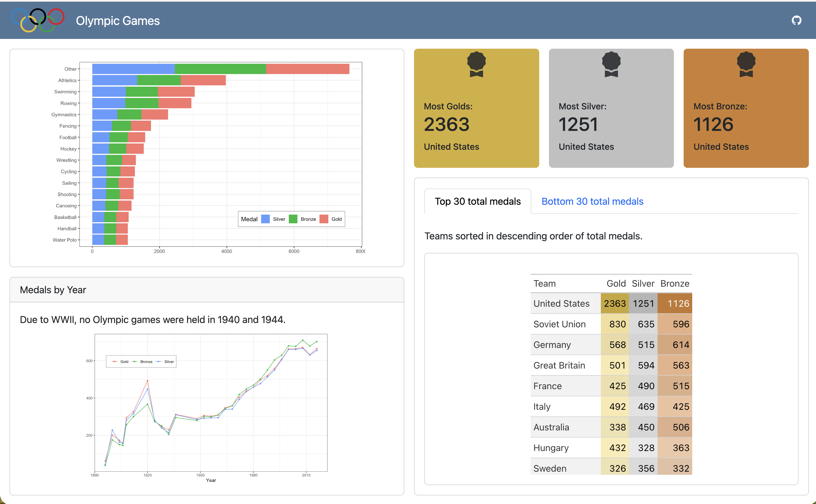Click the Athletics bar in chart
Viewport: 816px width, 504px height.
click(159, 80)
